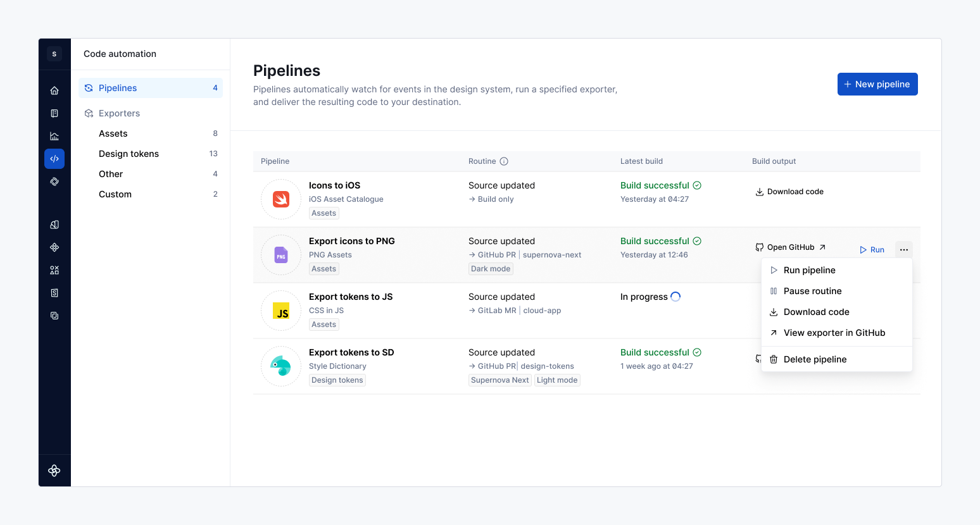The image size is (980, 525).
Task: Click the In progress spinner indicator
Action: 676,296
